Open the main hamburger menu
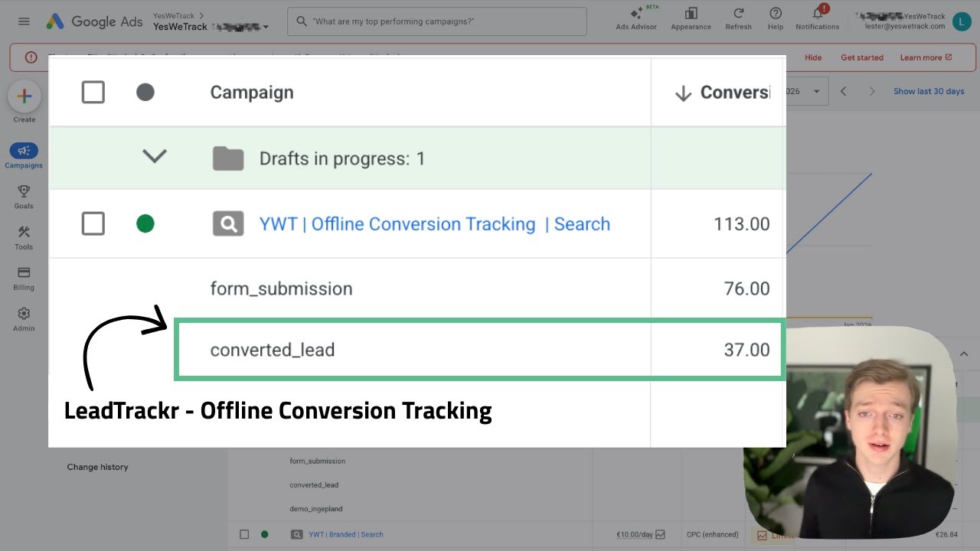Screen dimensions: 980x551 (24, 21)
